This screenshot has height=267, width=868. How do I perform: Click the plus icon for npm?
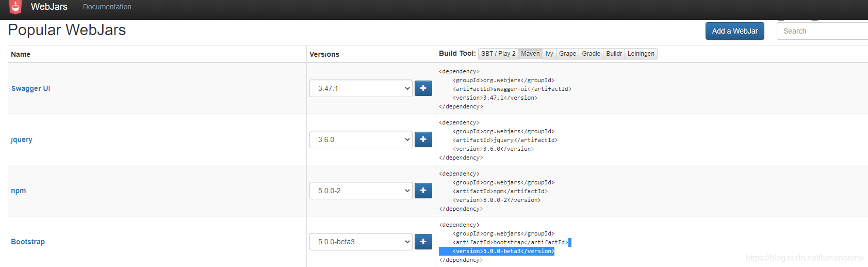click(x=423, y=191)
